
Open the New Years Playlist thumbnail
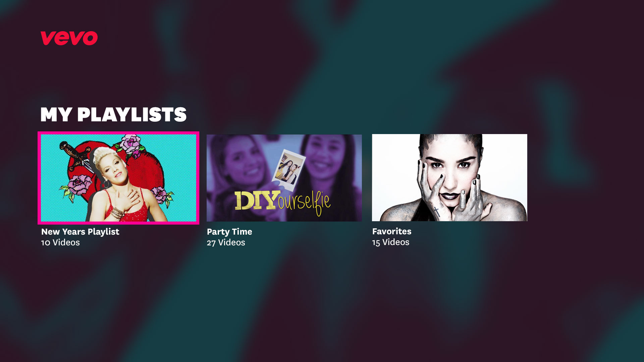pos(118,178)
